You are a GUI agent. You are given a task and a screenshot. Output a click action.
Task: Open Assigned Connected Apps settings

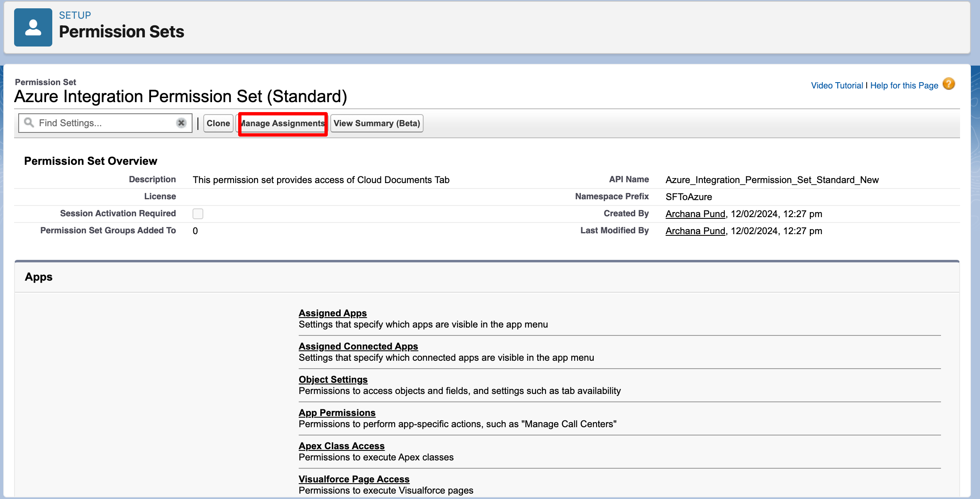click(x=358, y=346)
